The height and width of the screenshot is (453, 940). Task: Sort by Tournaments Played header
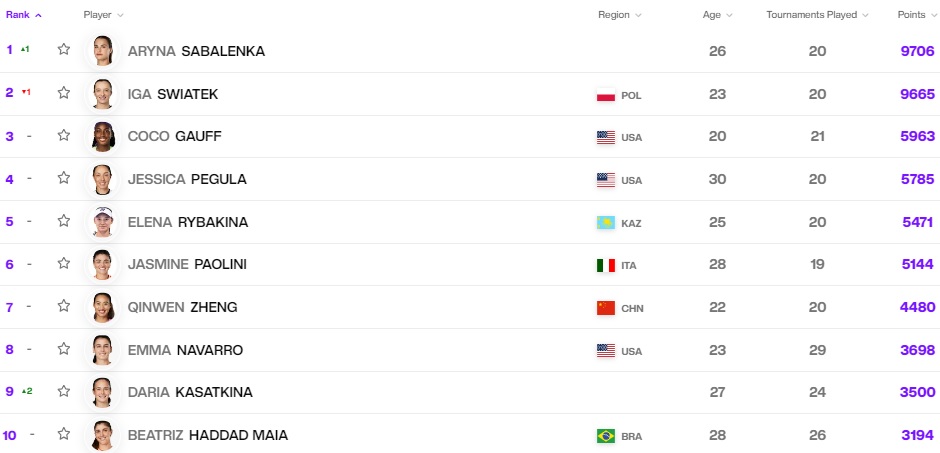[817, 15]
